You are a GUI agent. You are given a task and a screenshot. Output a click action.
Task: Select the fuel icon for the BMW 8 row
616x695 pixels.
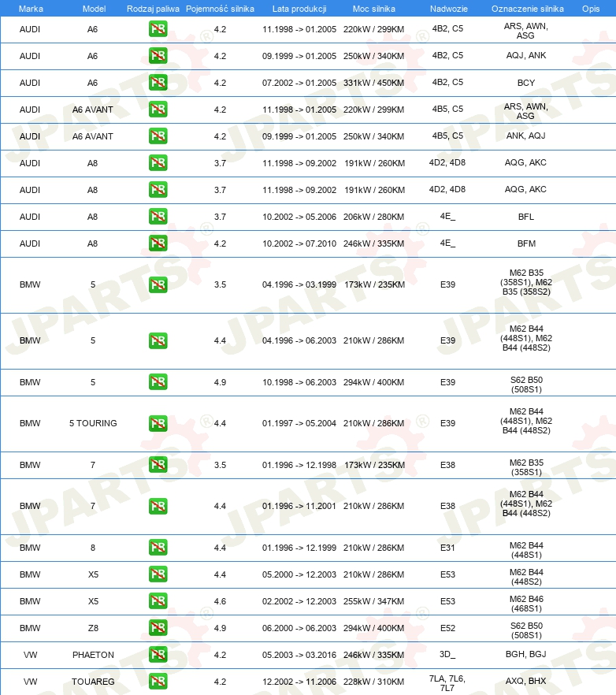coord(158,548)
